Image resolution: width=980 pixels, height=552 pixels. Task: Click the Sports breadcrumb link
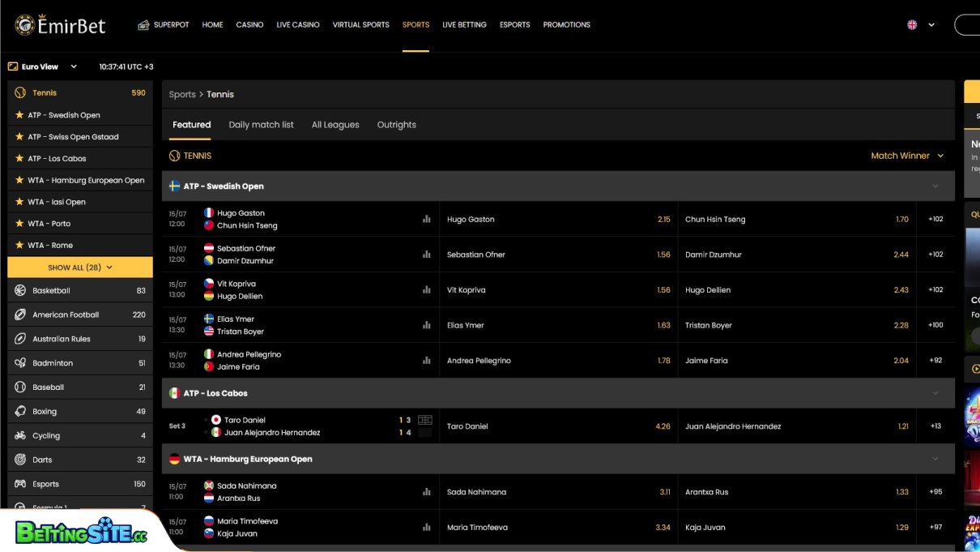182,94
